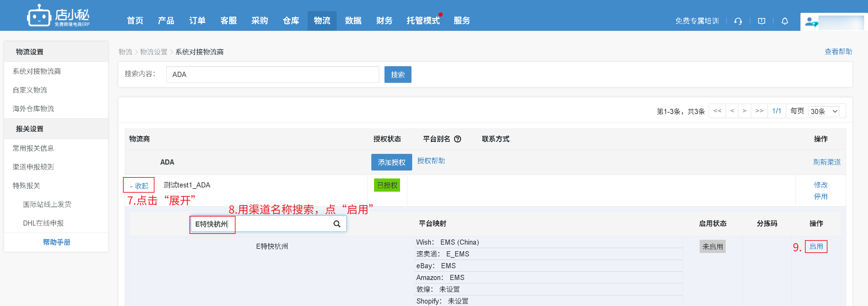Open the help book icon in header
Screen dimensions: 868x306
pyautogui.click(x=761, y=21)
